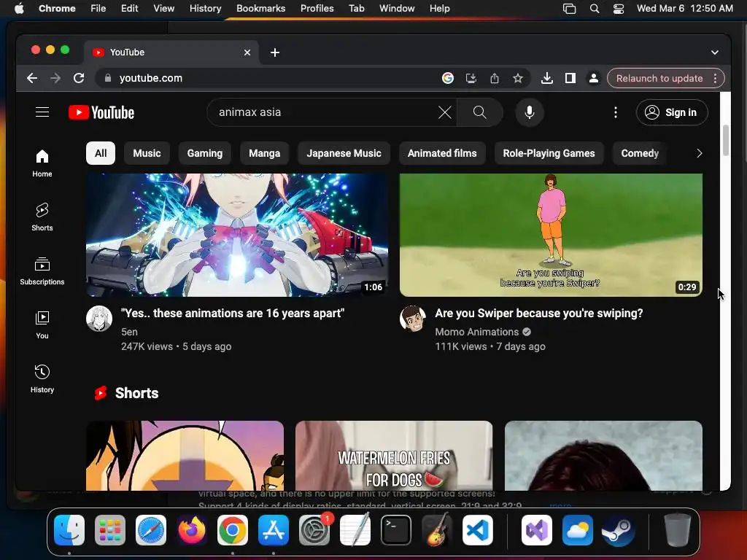Bookmark this page with the star

point(518,78)
